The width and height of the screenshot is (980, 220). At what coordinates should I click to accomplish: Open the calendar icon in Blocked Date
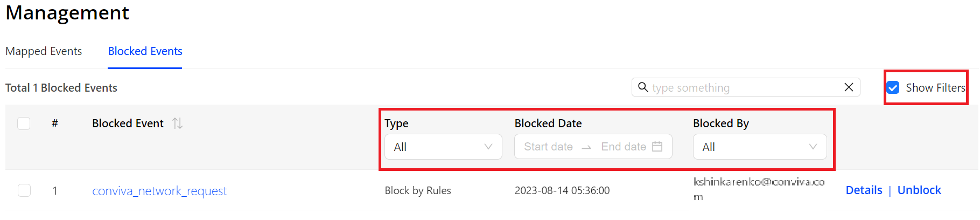coord(657,147)
